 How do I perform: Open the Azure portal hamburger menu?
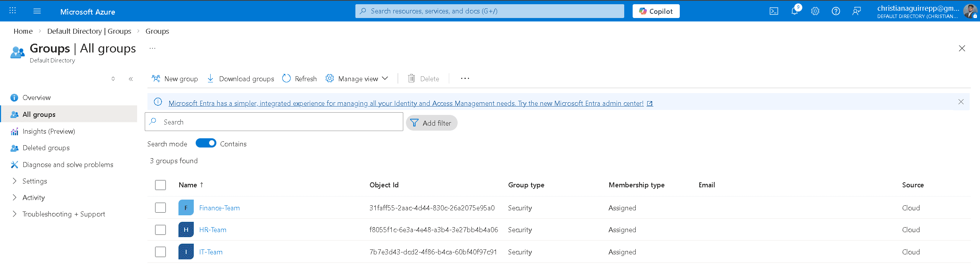[x=37, y=11]
